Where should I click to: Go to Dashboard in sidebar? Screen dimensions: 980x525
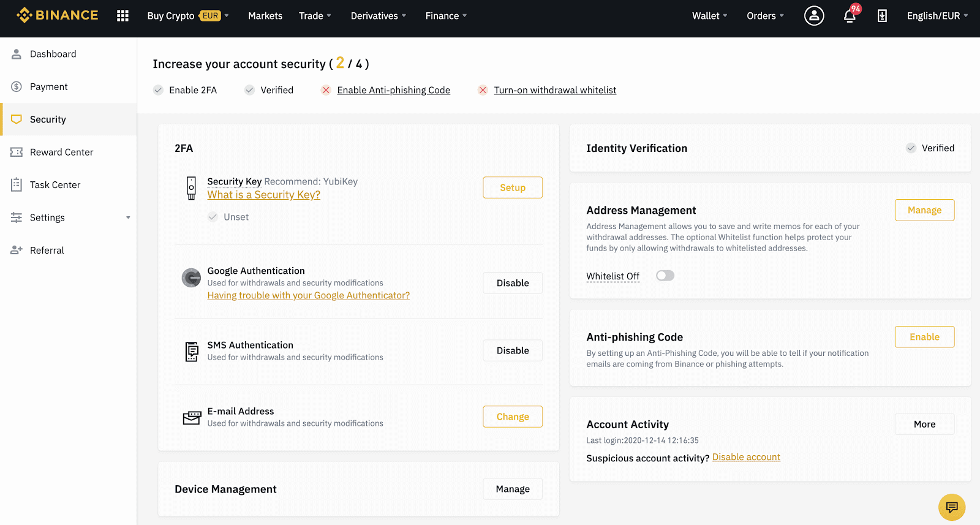(69, 54)
